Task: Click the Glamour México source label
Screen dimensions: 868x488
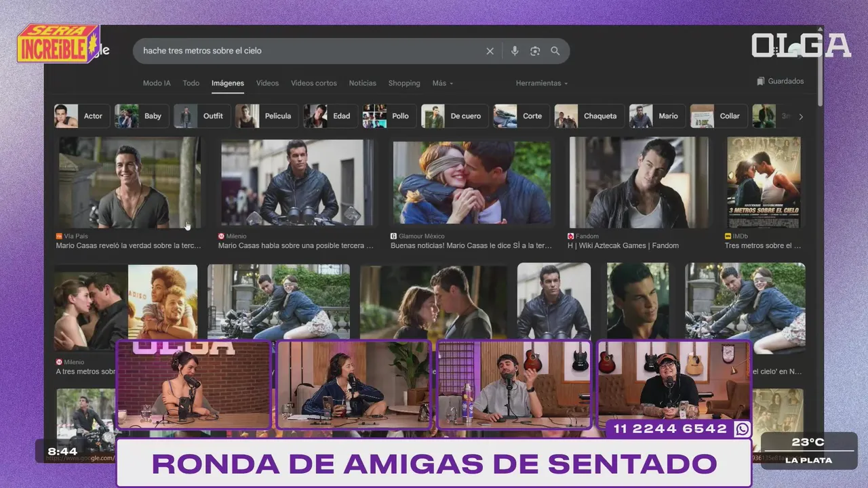Action: [x=417, y=237]
